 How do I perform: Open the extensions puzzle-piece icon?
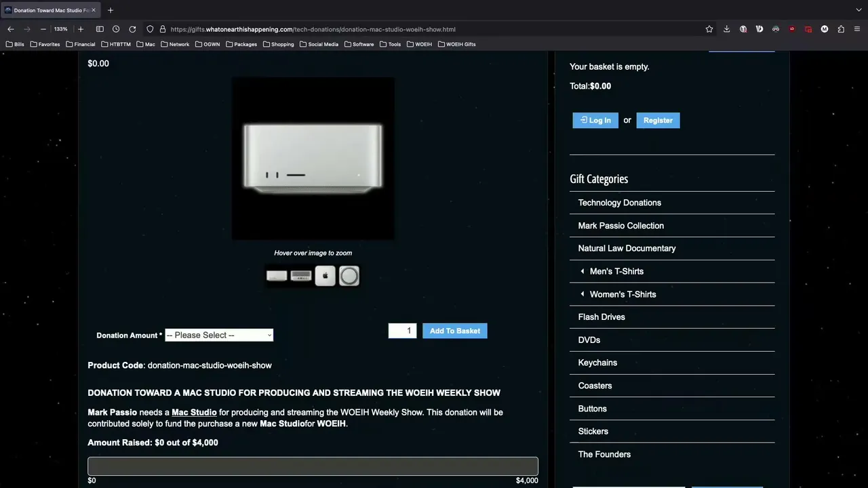(841, 29)
